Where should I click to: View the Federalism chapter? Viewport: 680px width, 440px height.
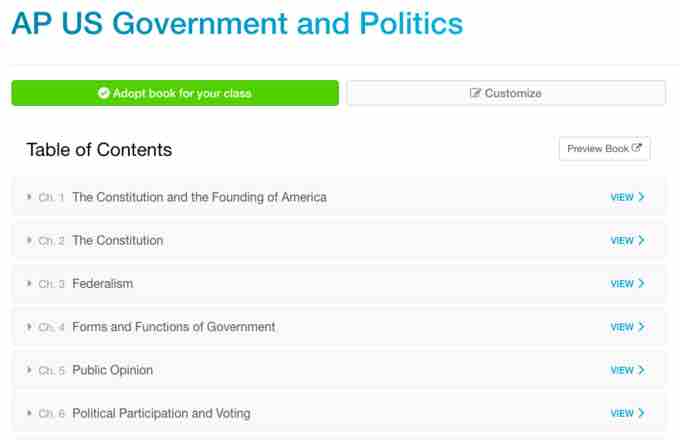click(x=627, y=284)
